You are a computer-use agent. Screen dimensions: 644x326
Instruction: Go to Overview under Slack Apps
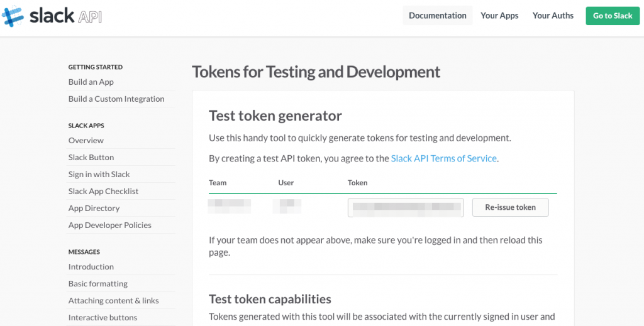(x=86, y=140)
